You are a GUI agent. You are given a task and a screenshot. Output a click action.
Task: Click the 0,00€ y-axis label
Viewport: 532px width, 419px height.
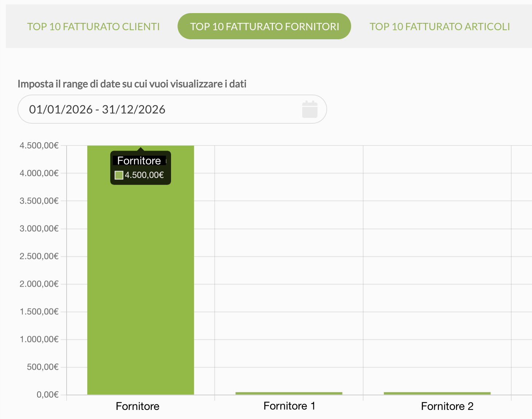(x=47, y=395)
